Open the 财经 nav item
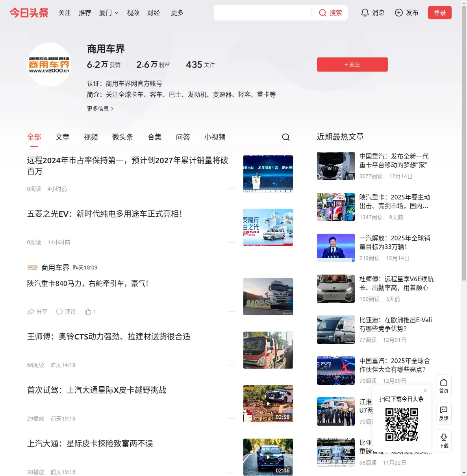Viewport: 467px width, 476px height. (154, 13)
